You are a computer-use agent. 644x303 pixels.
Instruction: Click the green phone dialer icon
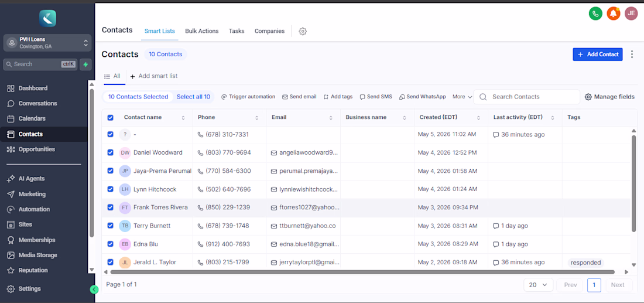595,13
